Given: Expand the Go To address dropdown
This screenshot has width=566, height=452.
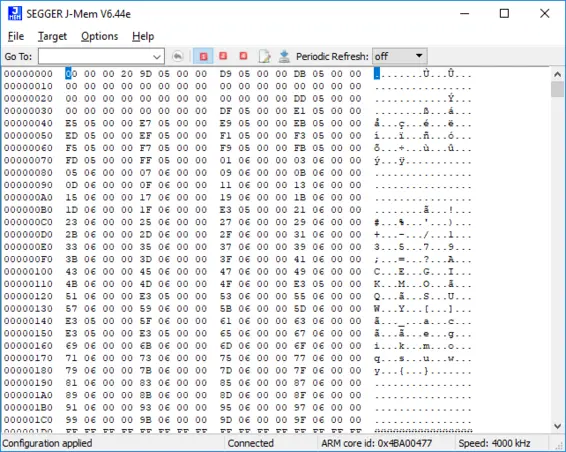Looking at the screenshot, I should tap(157, 57).
